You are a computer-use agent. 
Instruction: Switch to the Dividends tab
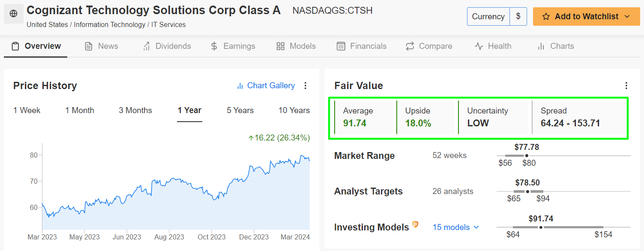point(167,46)
